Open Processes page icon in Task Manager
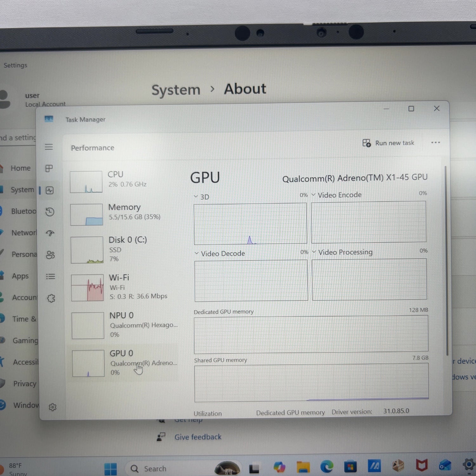The height and width of the screenshot is (476, 476). pyautogui.click(x=49, y=168)
